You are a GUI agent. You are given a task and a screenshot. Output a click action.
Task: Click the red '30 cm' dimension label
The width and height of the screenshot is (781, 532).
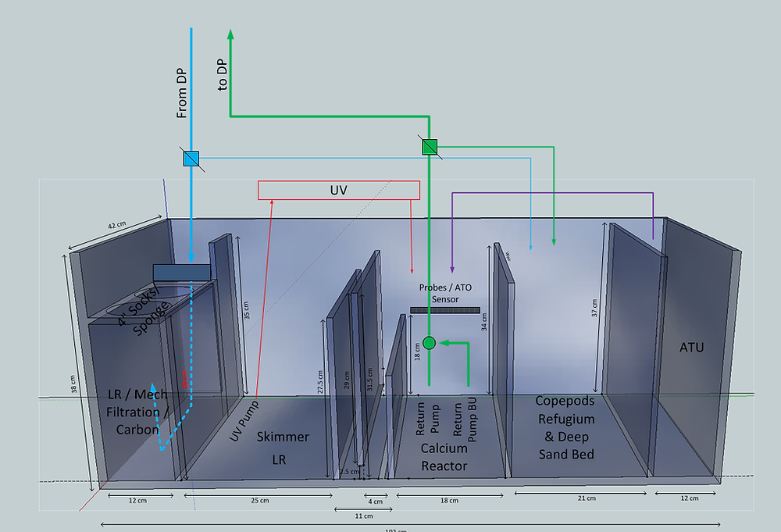pos(184,379)
